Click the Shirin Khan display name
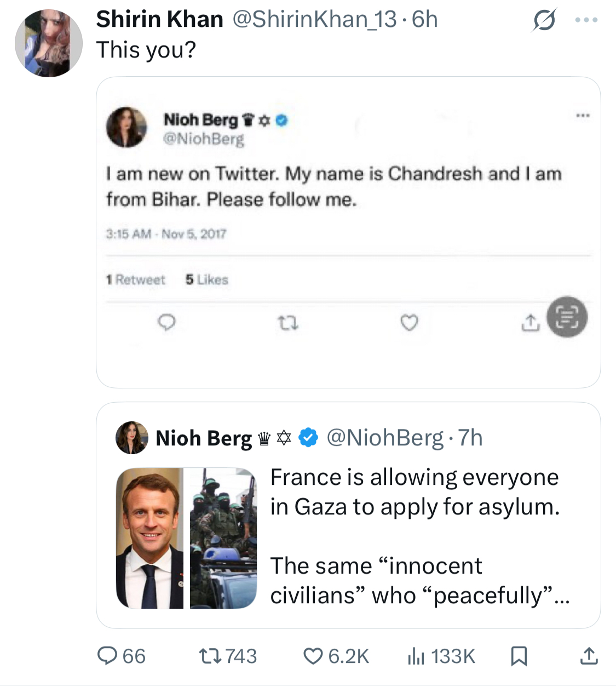Screen dimensions: 616x698 160,19
